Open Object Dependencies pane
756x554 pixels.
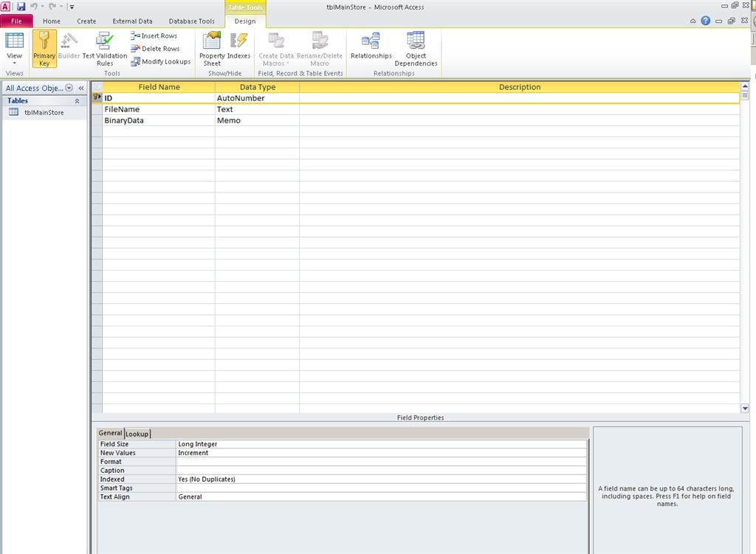coord(416,49)
